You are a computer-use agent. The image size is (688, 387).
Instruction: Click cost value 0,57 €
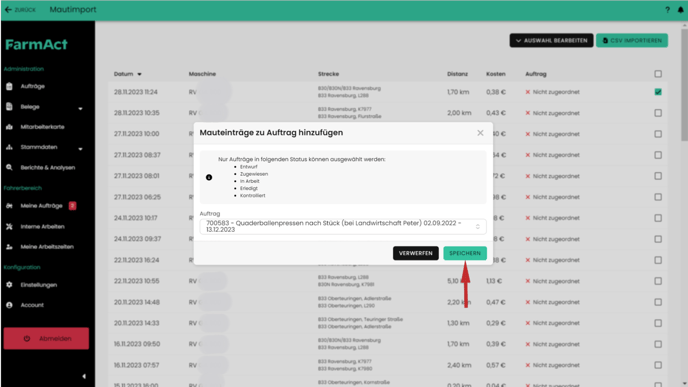coord(496,365)
